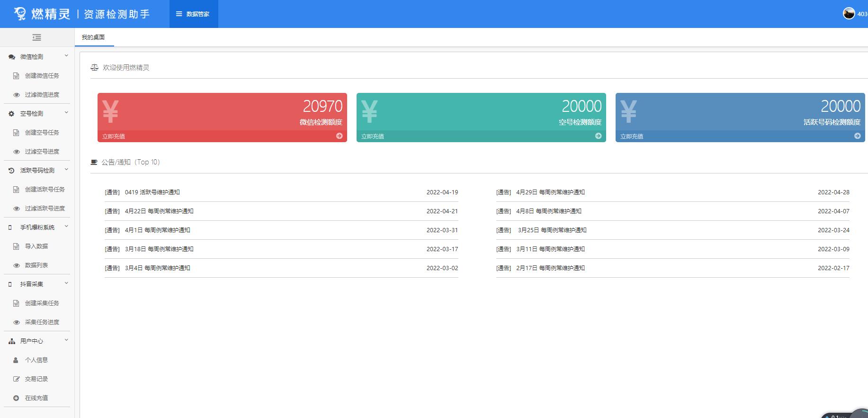Collapse the sidebar with the indent icon

(36, 37)
